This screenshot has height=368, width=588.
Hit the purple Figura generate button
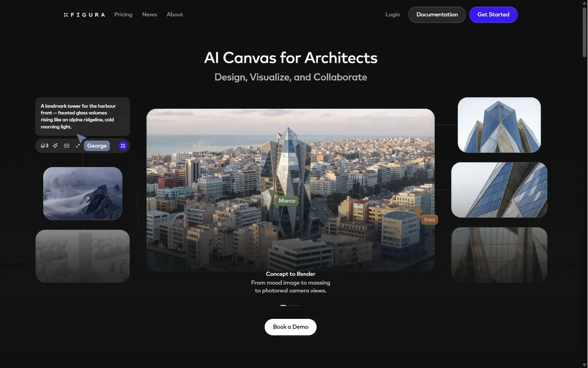(x=122, y=146)
